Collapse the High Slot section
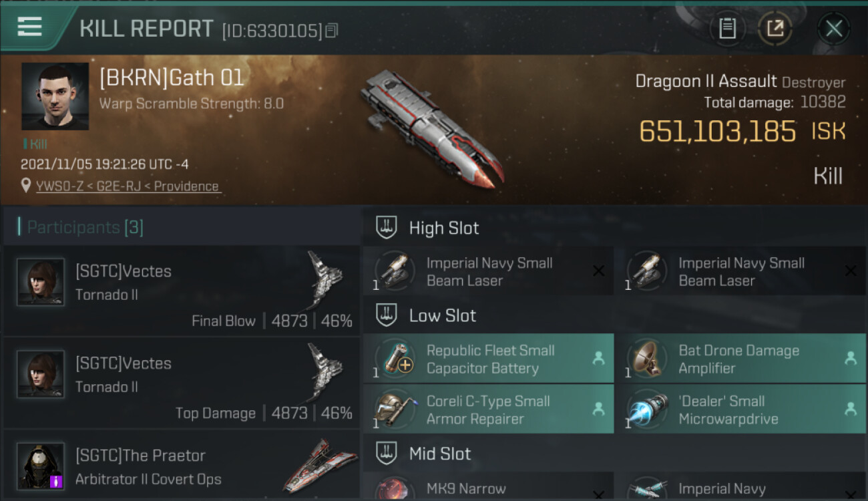Viewport: 868px width, 501px height. pyautogui.click(x=387, y=228)
